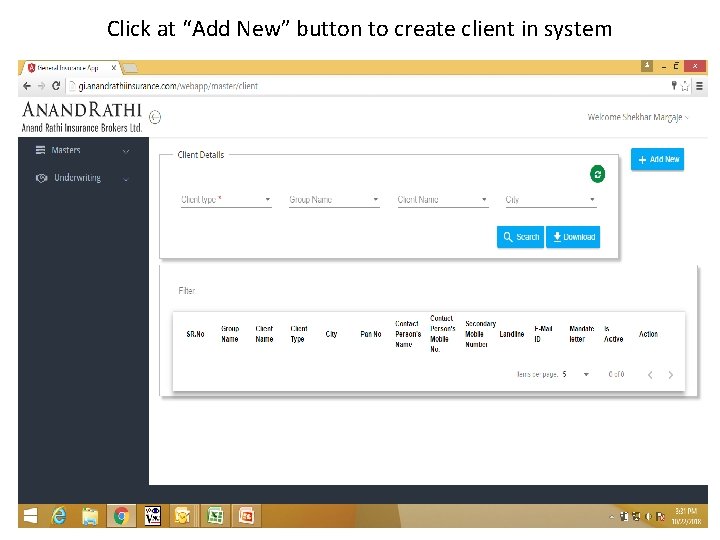Click the Is Active column header
The image size is (720, 540).
(613, 334)
